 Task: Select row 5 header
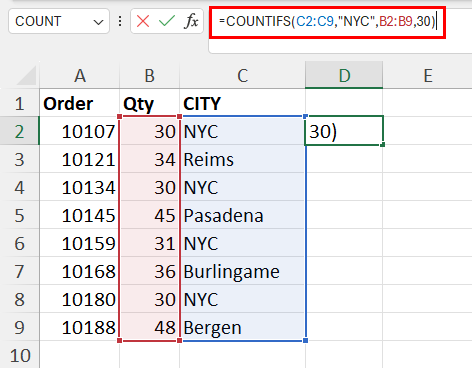[x=19, y=215]
